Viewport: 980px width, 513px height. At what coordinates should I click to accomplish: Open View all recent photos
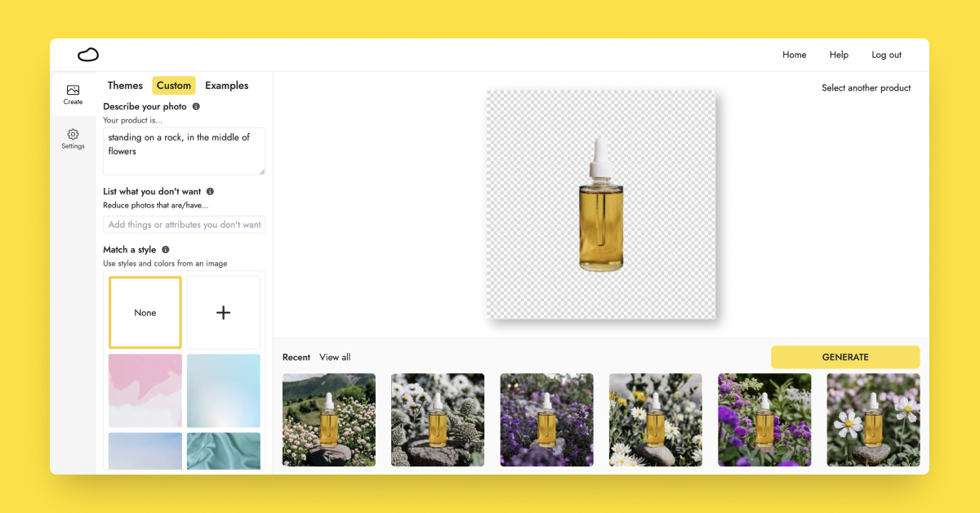(x=335, y=358)
